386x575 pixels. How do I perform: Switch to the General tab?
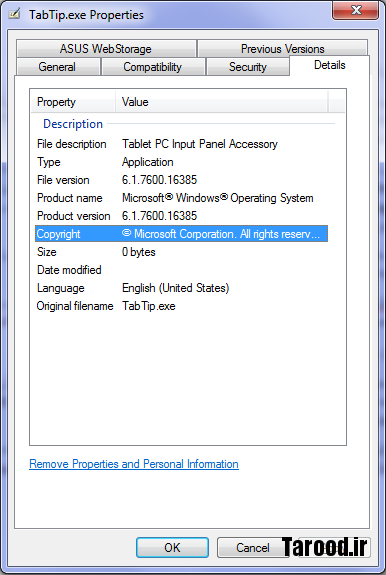click(58, 67)
